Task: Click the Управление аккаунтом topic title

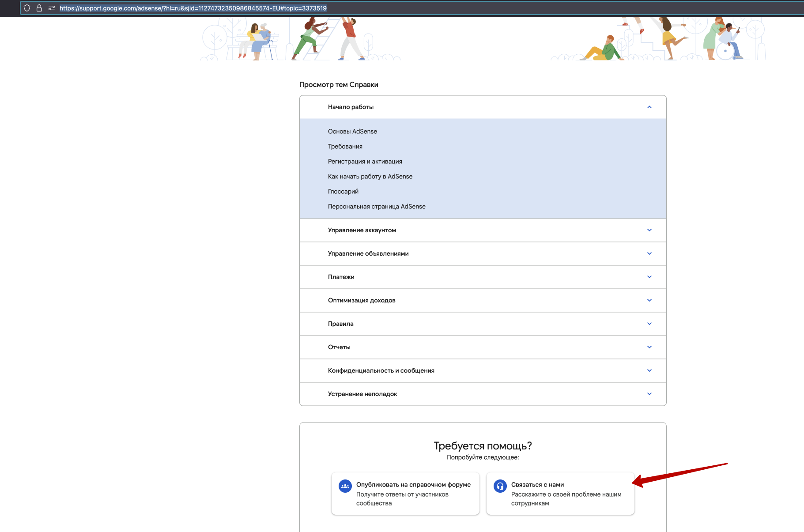Action: (x=362, y=230)
